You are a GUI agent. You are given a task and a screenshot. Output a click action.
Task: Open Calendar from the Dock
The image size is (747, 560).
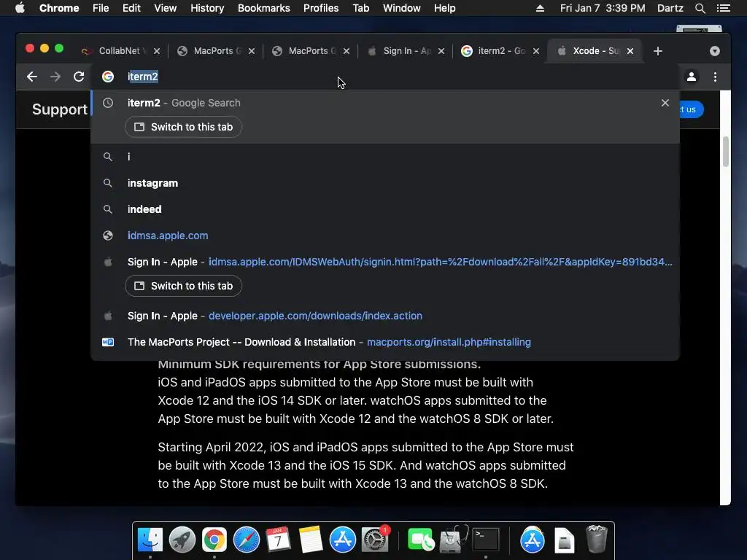click(278, 540)
